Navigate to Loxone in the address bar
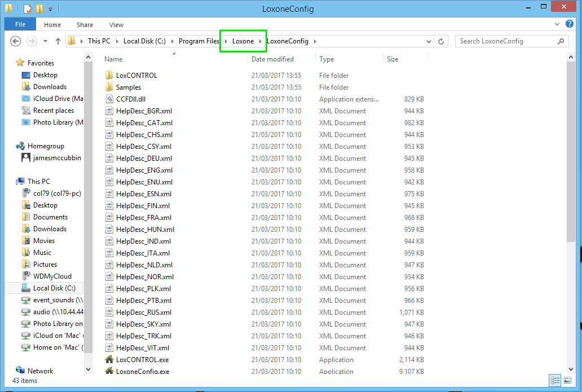 point(242,41)
